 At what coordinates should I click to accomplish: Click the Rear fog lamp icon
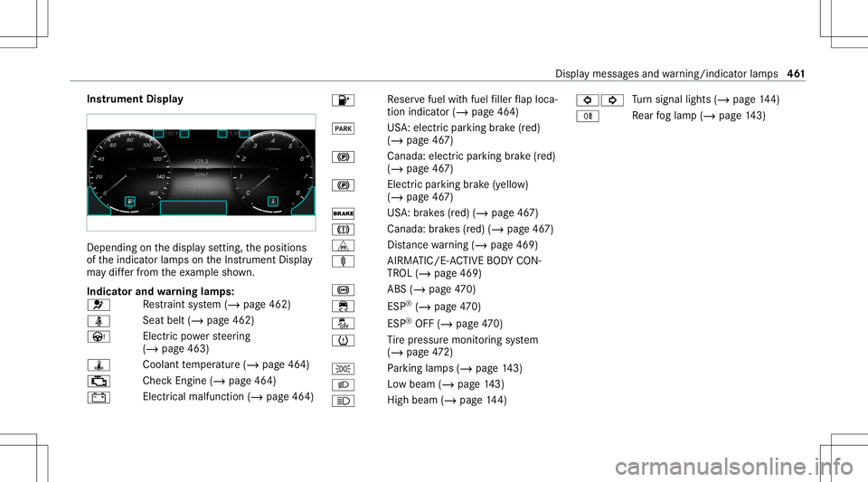[588, 117]
